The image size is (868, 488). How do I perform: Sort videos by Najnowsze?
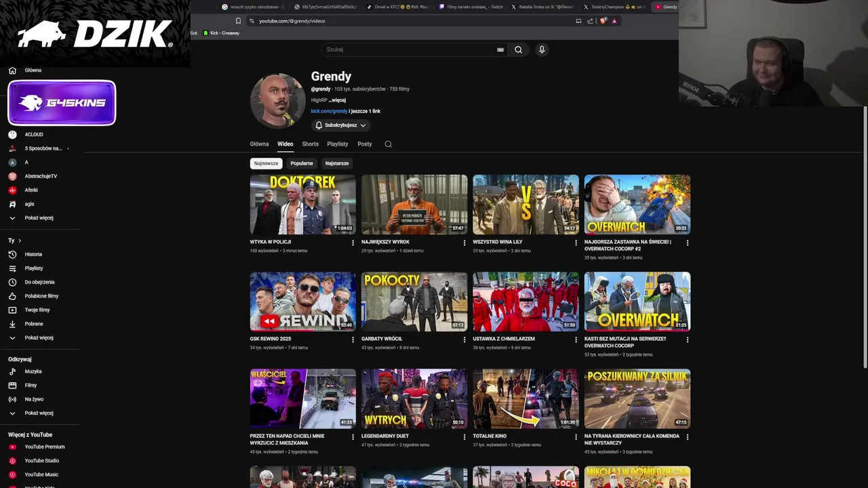266,163
